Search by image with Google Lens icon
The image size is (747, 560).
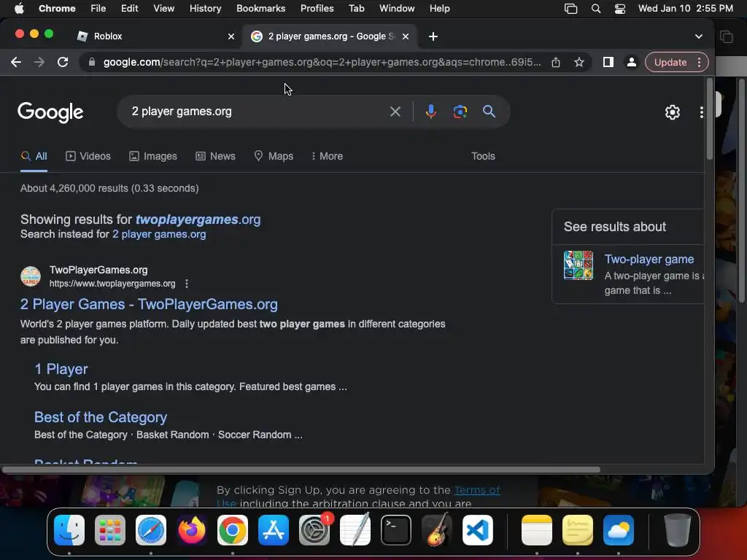coord(460,112)
